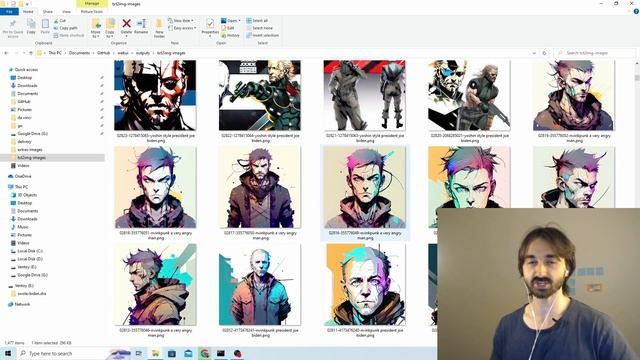The image size is (640, 360).
Task: Switch to the View ribbon tab
Action: (x=66, y=11)
